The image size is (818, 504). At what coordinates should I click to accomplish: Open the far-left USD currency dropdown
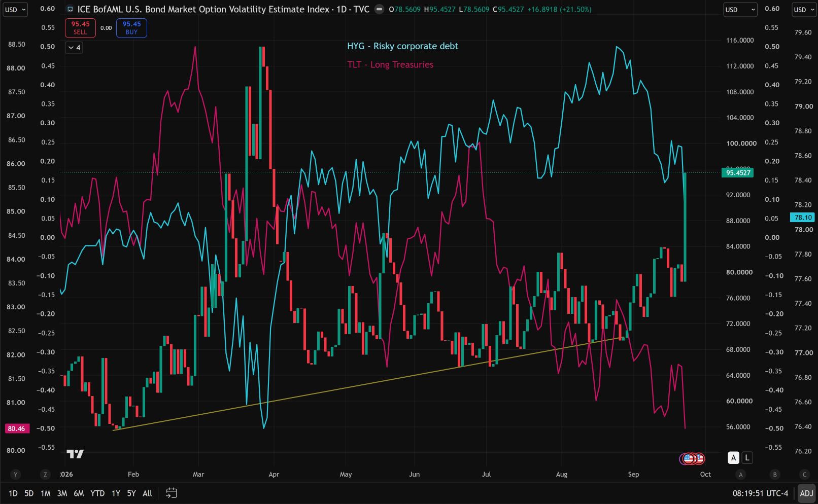[x=15, y=9]
